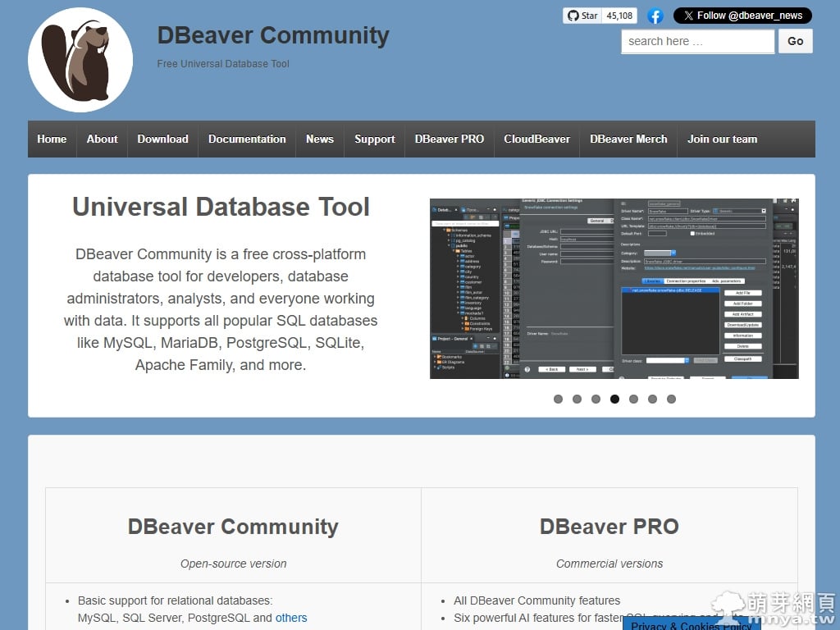Click the search here input field
Image resolution: width=840 pixels, height=630 pixels.
click(x=697, y=41)
